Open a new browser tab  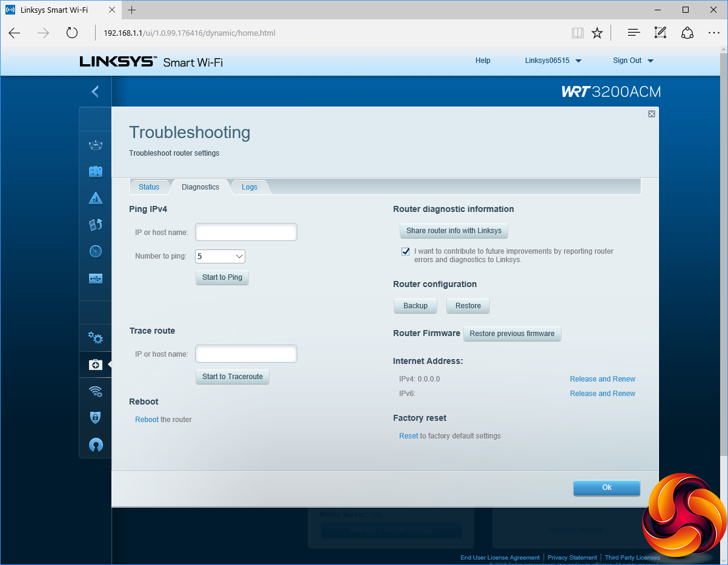(x=132, y=10)
